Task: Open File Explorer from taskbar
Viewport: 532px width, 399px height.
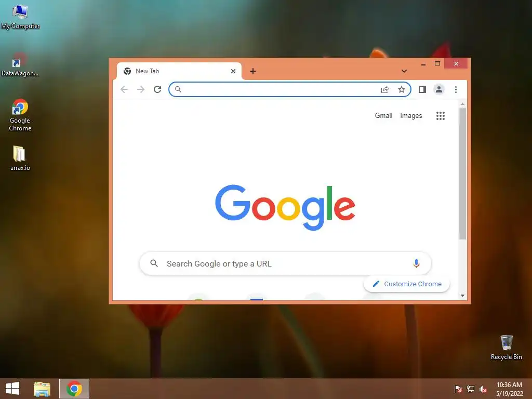Action: pos(42,389)
